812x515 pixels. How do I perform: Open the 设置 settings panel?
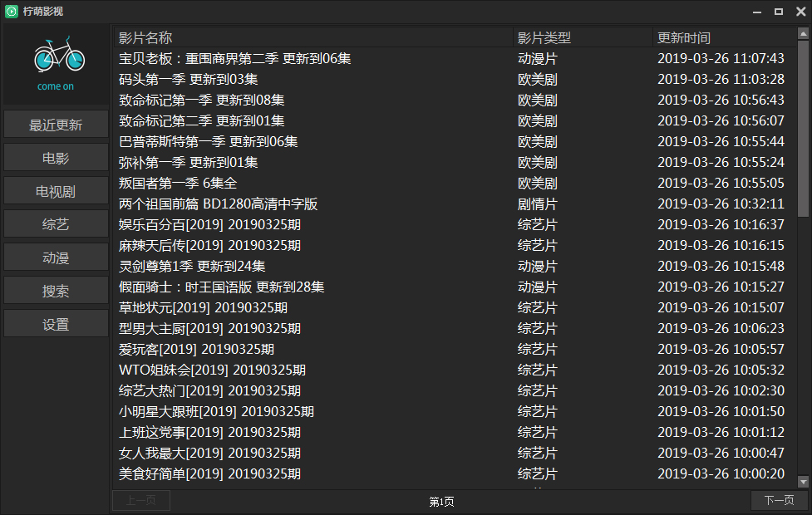pos(55,323)
